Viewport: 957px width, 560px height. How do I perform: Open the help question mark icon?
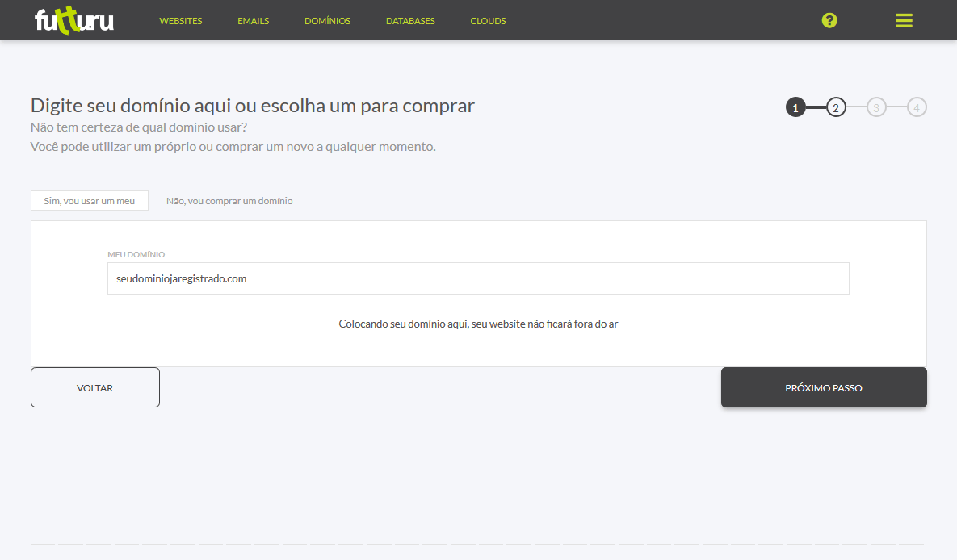point(829,21)
